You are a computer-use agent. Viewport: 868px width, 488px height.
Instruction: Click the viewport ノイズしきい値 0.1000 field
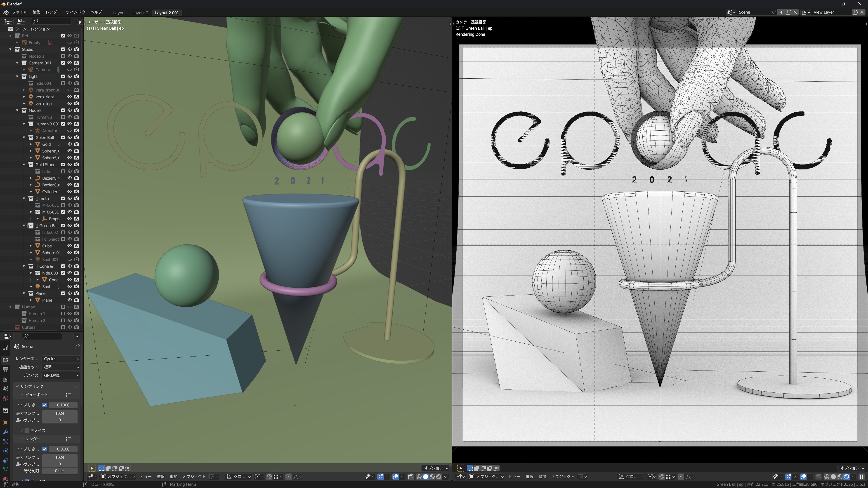click(63, 405)
